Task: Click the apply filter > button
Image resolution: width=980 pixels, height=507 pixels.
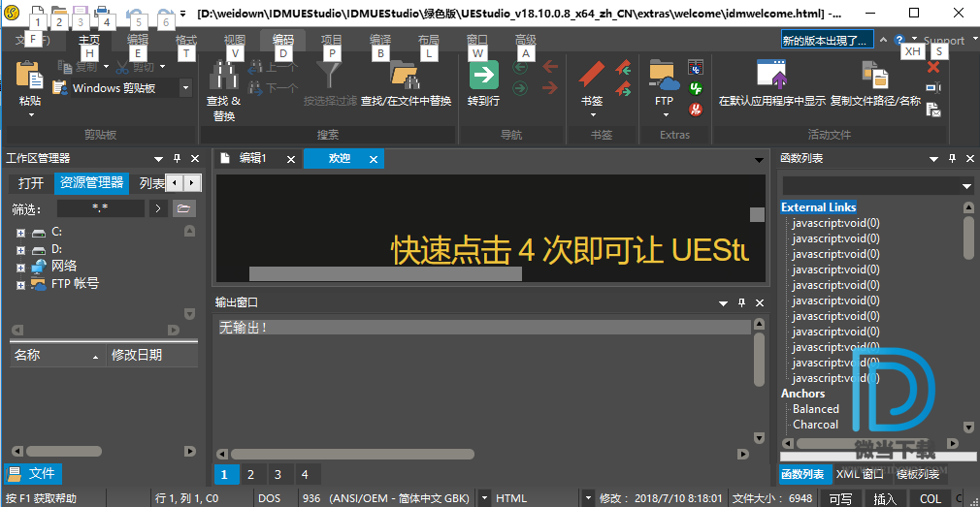Action: click(157, 208)
